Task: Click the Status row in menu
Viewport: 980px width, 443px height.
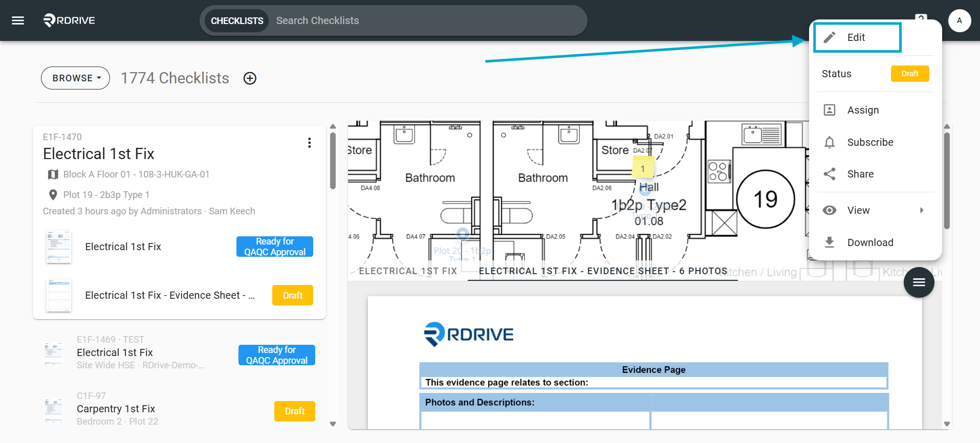Action: [x=876, y=74]
